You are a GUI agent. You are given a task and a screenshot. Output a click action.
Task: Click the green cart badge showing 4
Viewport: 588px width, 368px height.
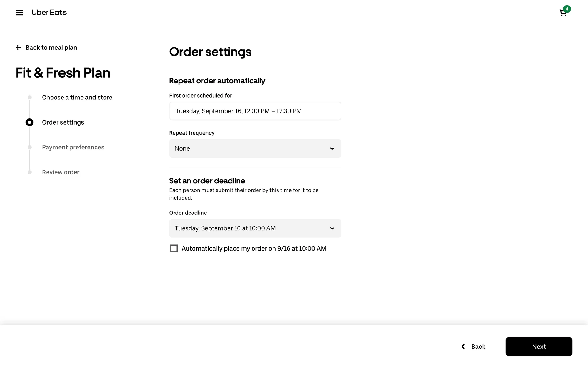point(567,9)
